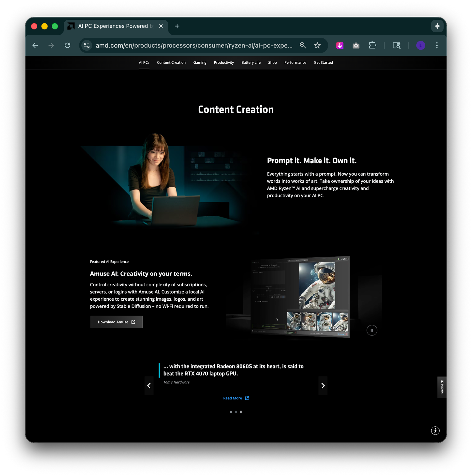Screen dimensions: 472x476
Task: Select the first carousel dot
Action: click(x=231, y=412)
